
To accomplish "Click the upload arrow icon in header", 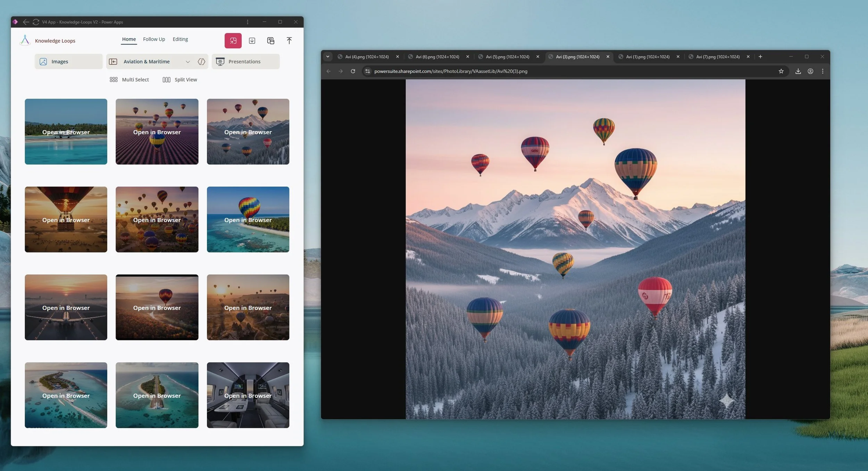I will coord(289,41).
